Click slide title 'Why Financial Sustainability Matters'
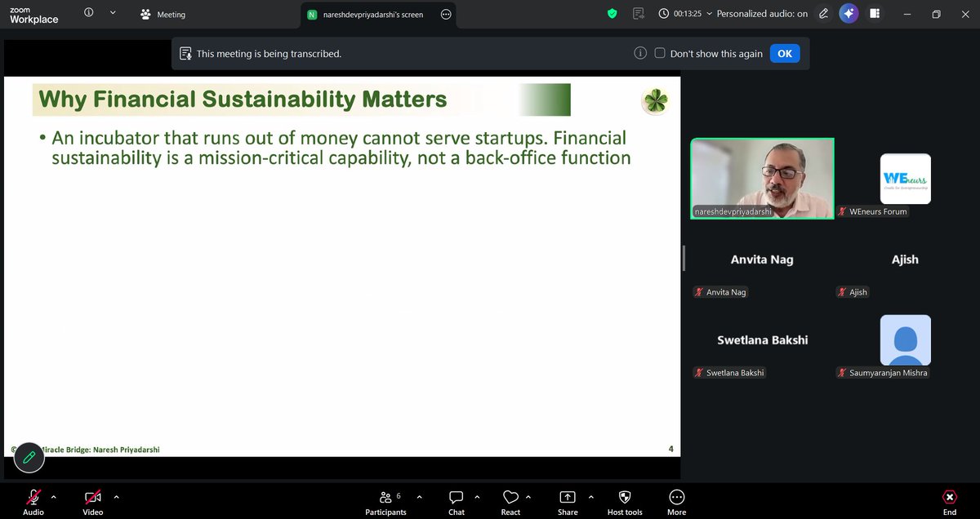980x519 pixels. click(x=243, y=100)
